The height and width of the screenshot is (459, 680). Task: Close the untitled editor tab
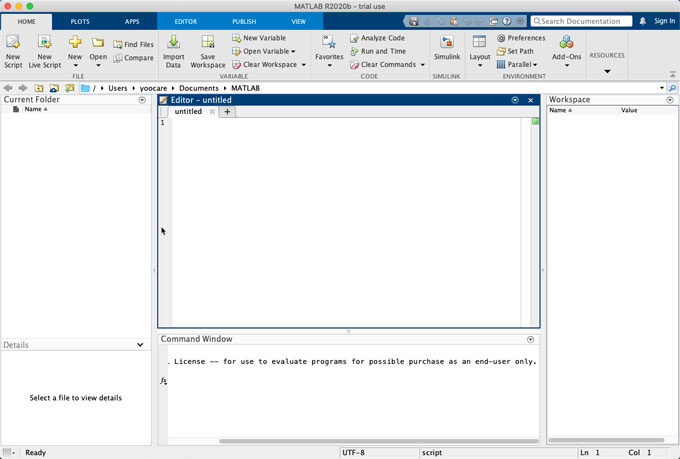tap(212, 111)
